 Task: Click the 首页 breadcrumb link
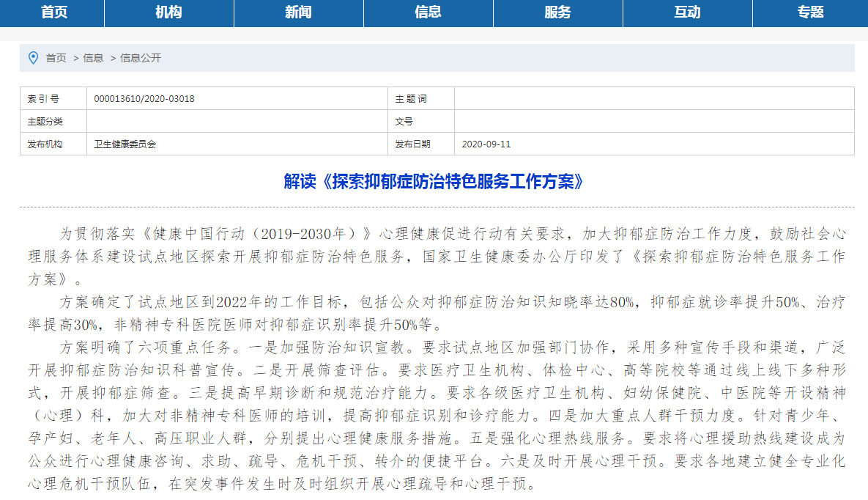[x=56, y=58]
